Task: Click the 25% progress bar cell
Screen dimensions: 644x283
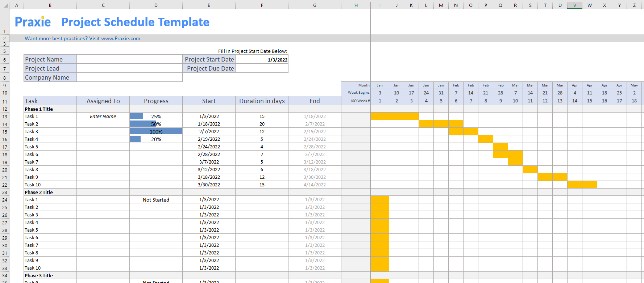Action: pos(156,117)
